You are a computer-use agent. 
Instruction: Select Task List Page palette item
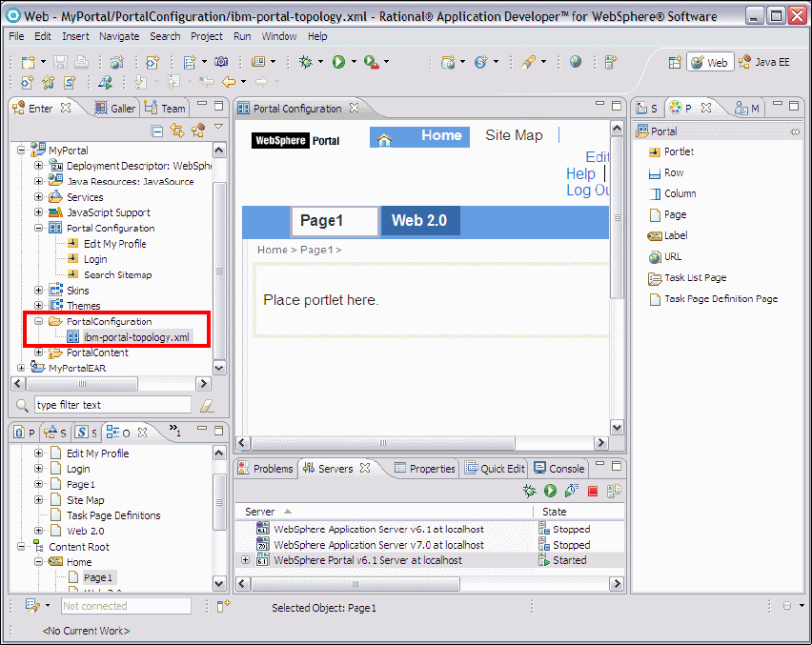pyautogui.click(x=687, y=278)
